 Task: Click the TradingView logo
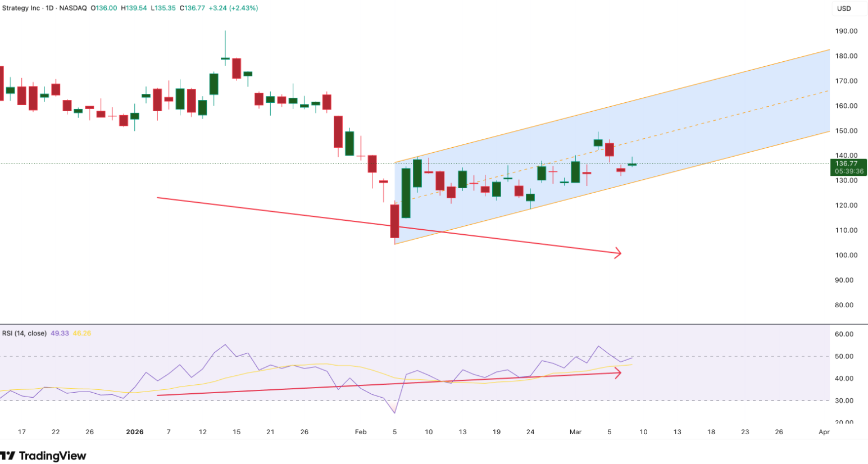point(44,456)
